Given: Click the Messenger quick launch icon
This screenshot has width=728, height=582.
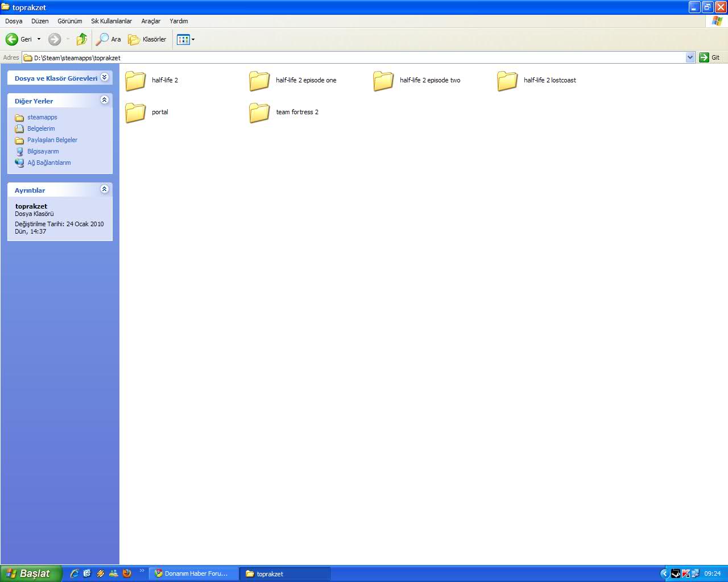Looking at the screenshot, I should point(114,573).
